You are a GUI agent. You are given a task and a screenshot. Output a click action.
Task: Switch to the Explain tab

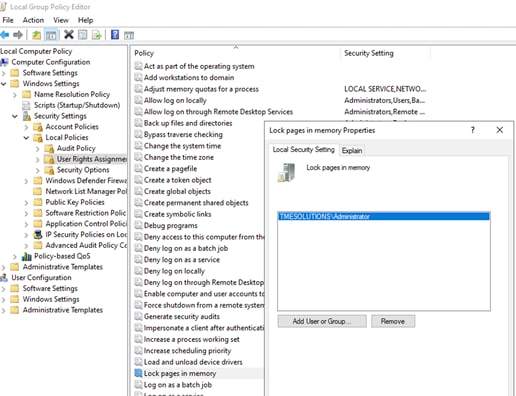(x=352, y=151)
